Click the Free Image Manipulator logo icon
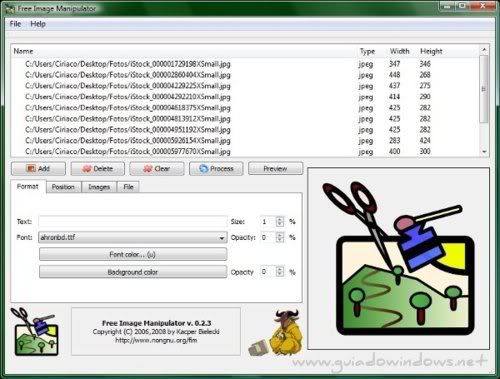 tap(35, 331)
